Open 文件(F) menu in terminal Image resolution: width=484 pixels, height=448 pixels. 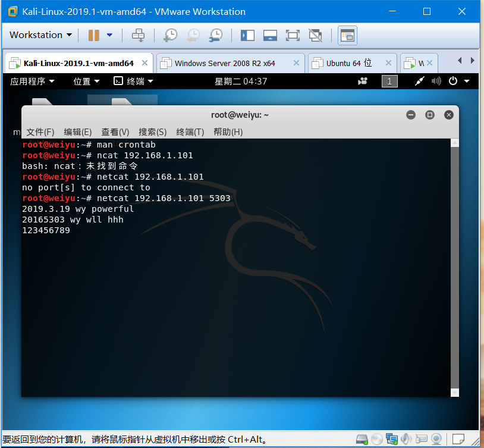coord(40,132)
